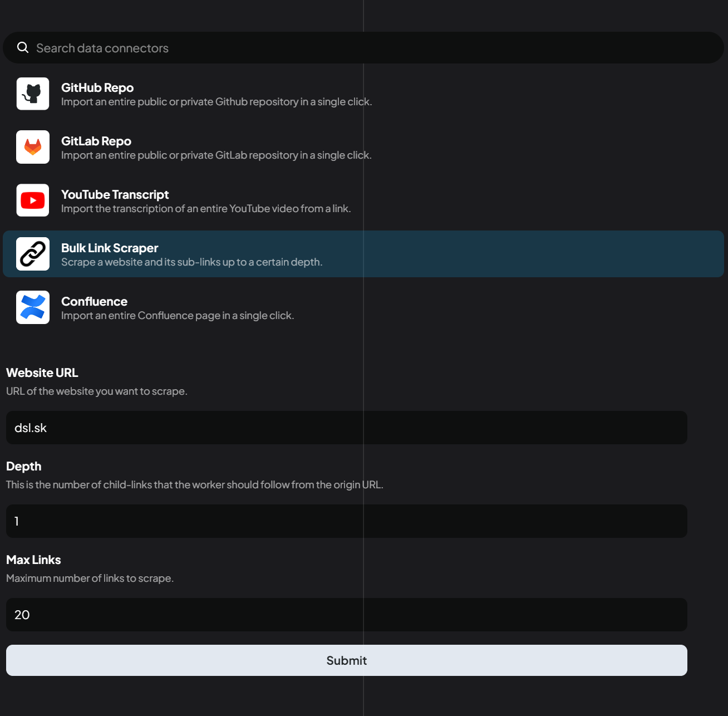Screen dimensions: 728x716
Task: Click the YouTube transcription description text
Action: (x=206, y=209)
